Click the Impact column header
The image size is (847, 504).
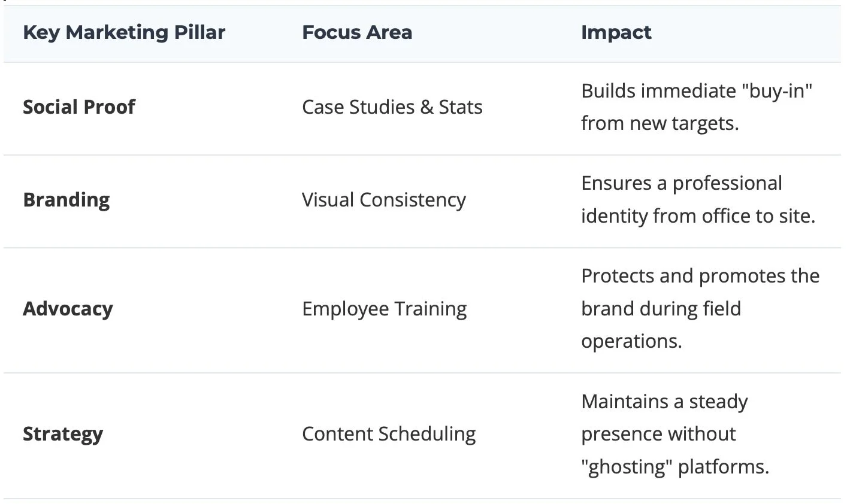(x=616, y=32)
